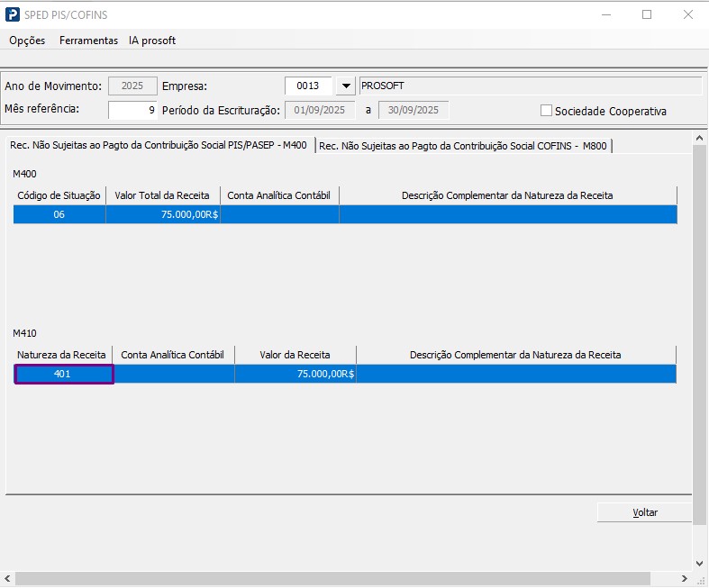709x588 pixels.
Task: Open the IA prosoft menu
Action: pos(152,41)
